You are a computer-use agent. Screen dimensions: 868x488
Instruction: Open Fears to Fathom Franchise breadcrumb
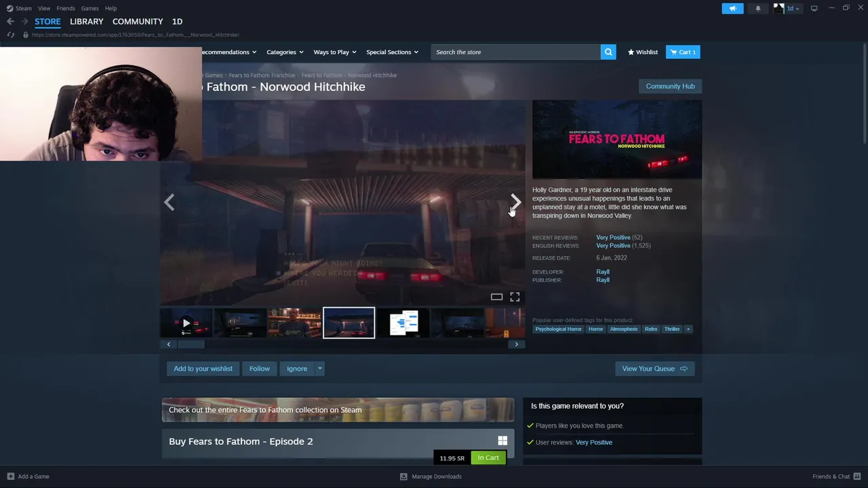(262, 75)
